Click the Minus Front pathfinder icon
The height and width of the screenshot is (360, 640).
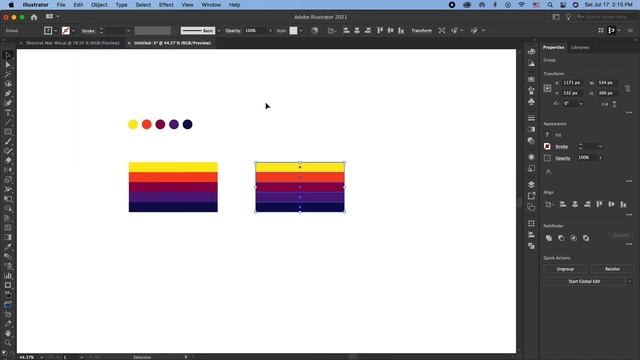click(561, 238)
